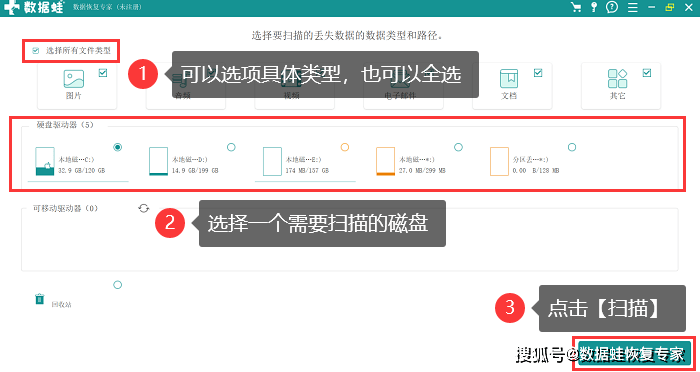The image size is (700, 372).
Task: Select the C: drive radio button
Action: [x=117, y=147]
